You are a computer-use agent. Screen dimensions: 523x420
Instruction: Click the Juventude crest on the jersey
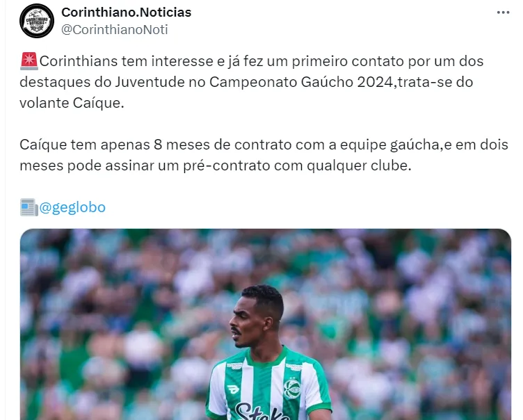pyautogui.click(x=291, y=389)
